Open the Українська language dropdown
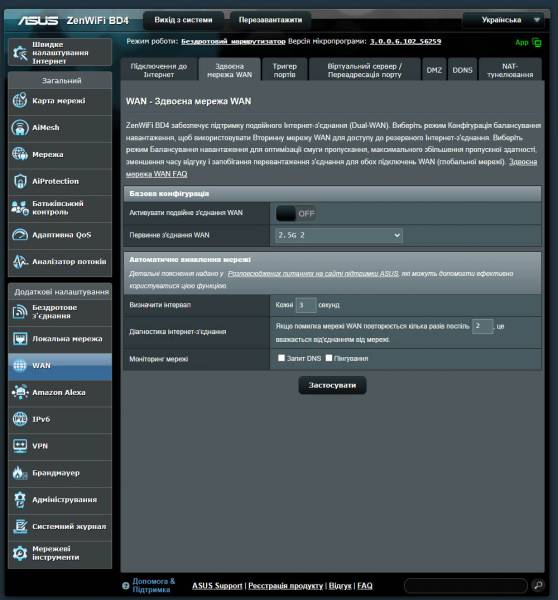 pos(503,20)
